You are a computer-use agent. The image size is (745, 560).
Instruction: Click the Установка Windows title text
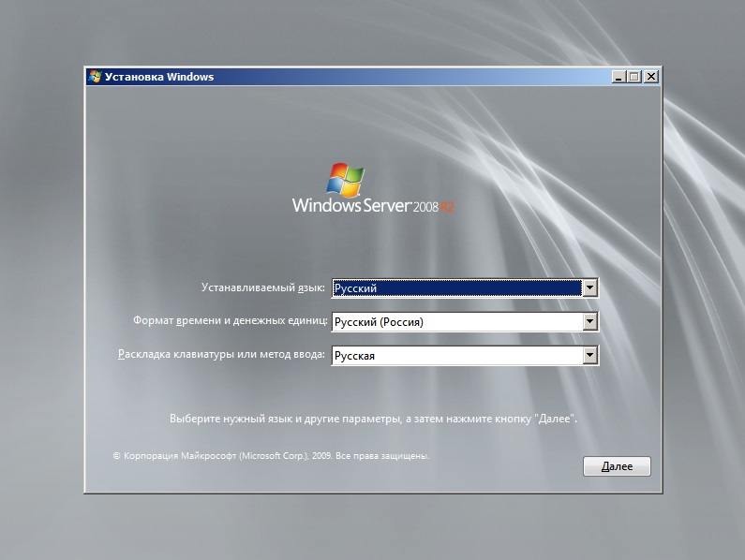[159, 77]
